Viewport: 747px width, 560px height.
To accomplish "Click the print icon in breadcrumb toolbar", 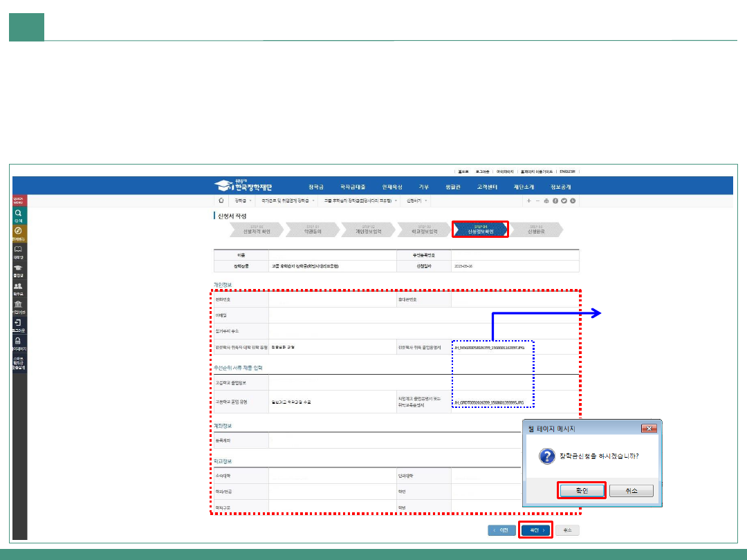I will pos(546,200).
